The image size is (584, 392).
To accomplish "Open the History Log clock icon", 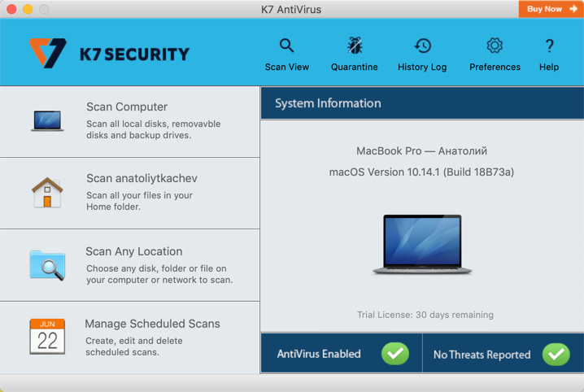I will [422, 46].
